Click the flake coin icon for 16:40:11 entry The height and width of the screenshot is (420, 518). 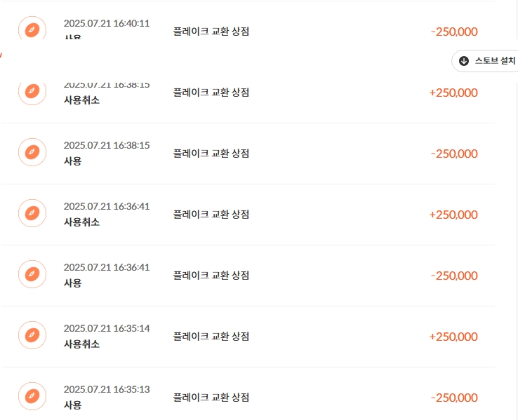point(32,28)
